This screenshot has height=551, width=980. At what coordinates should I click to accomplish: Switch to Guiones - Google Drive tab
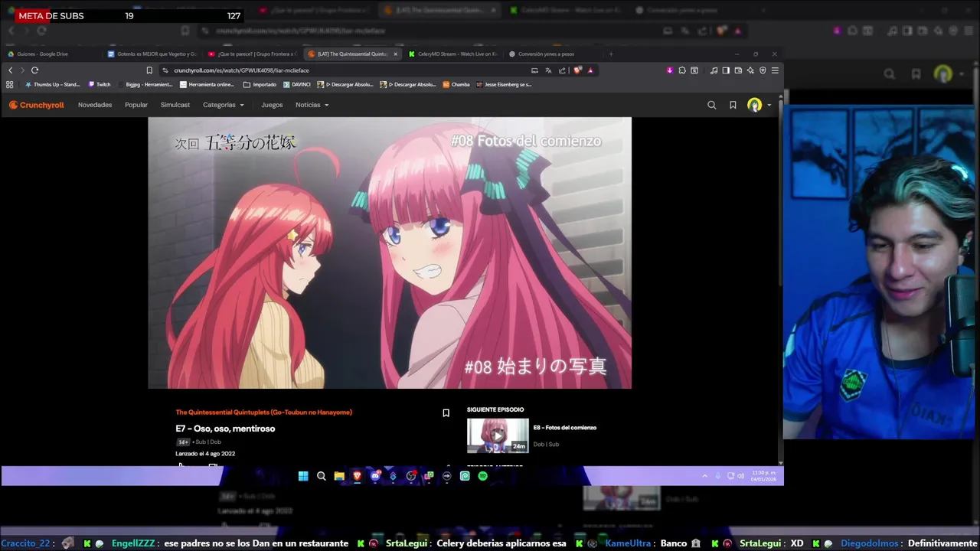point(50,54)
